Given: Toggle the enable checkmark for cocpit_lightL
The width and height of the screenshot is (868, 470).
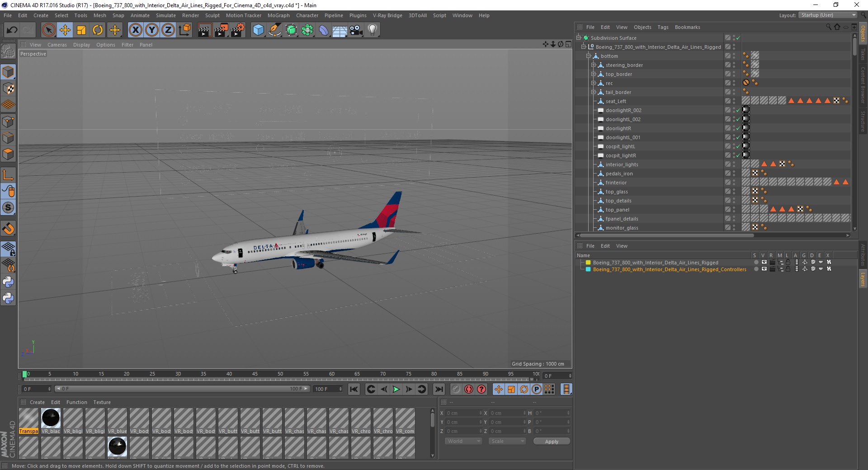Looking at the screenshot, I should (738, 146).
